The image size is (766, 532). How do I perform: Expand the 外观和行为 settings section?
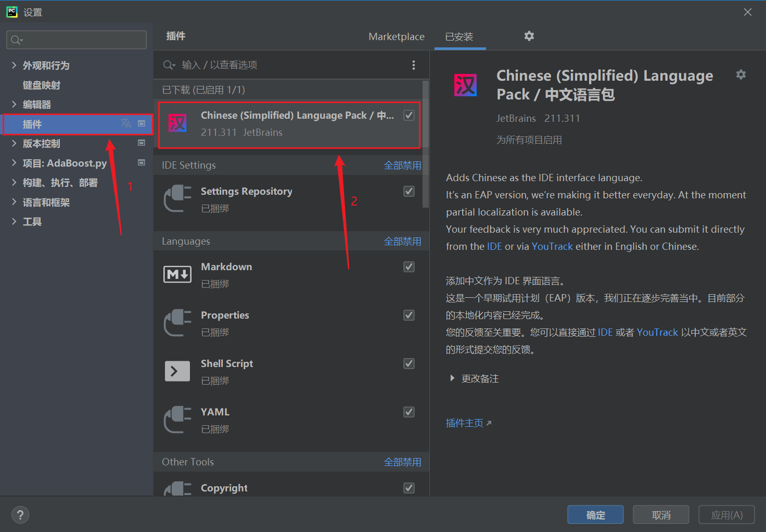click(14, 65)
